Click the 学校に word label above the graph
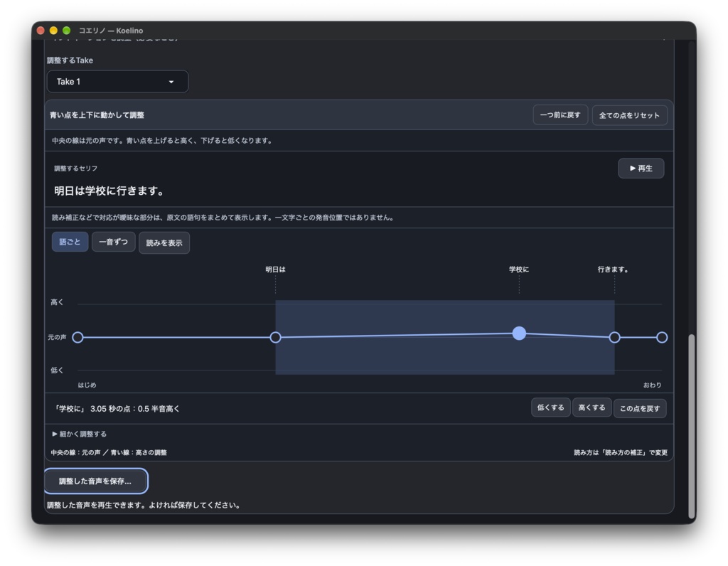The height and width of the screenshot is (566, 728). (x=518, y=269)
